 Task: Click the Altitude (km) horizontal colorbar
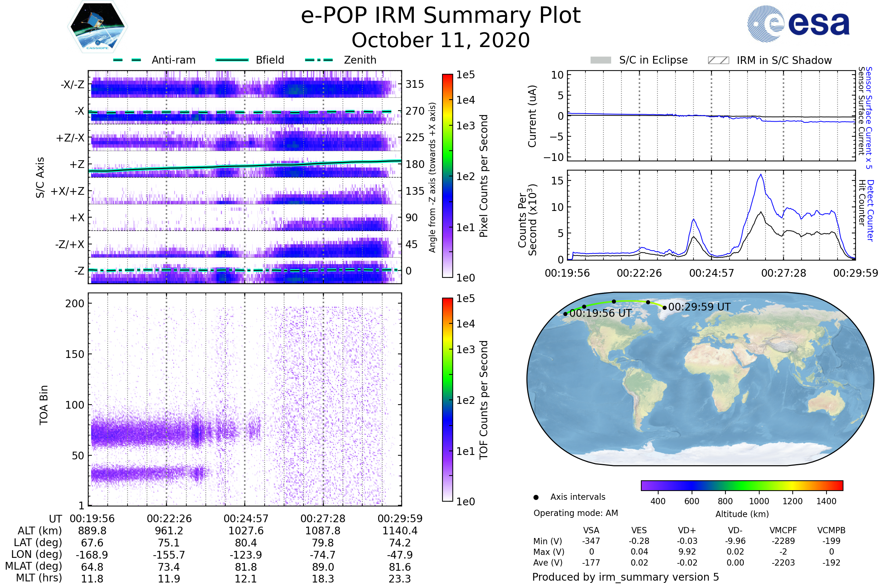pyautogui.click(x=742, y=485)
